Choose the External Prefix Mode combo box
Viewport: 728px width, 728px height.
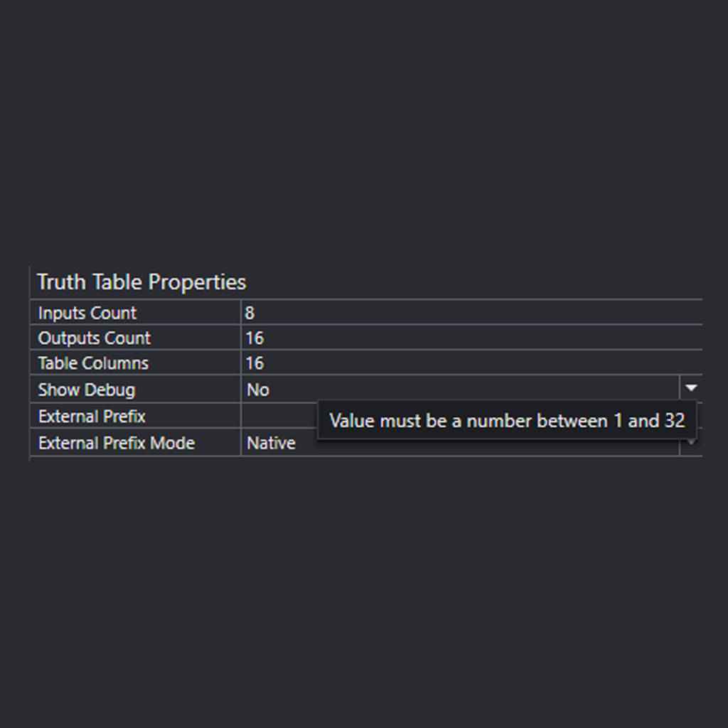pos(462,443)
